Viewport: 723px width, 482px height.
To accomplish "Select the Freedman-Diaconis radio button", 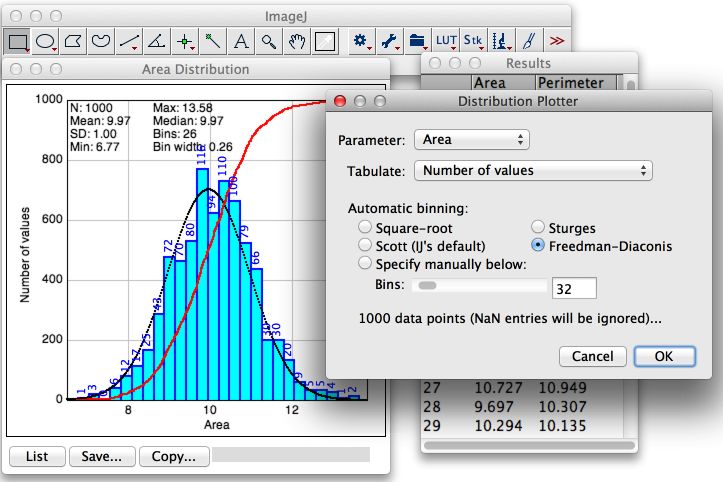I will [x=538, y=245].
